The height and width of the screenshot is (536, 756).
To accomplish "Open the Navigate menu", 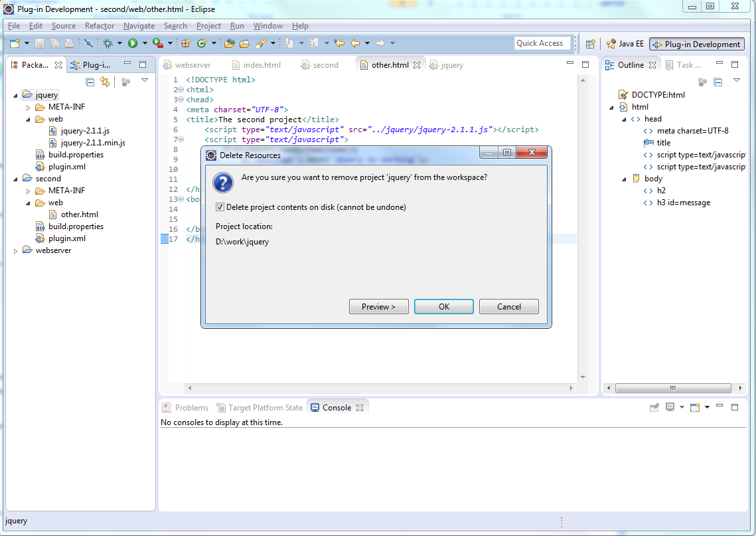I will coord(139,25).
